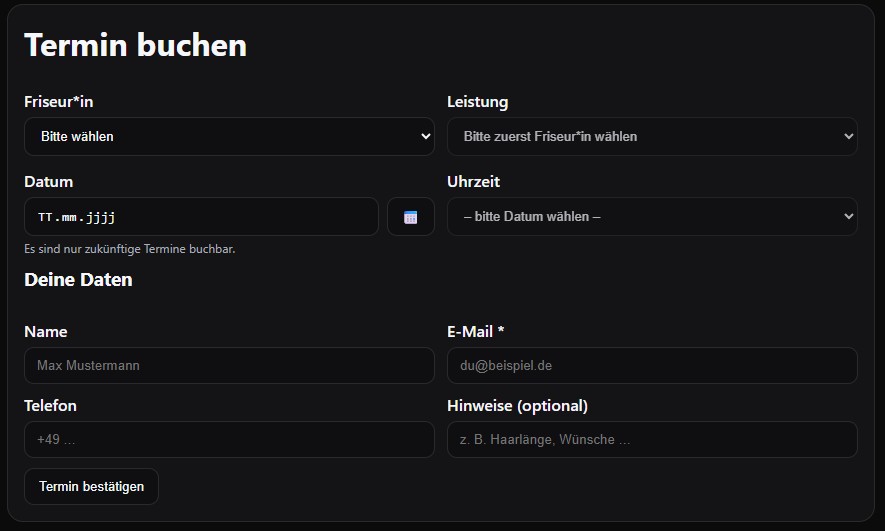
Task: Open the Uhrzeit time dropdown
Action: [651, 217]
